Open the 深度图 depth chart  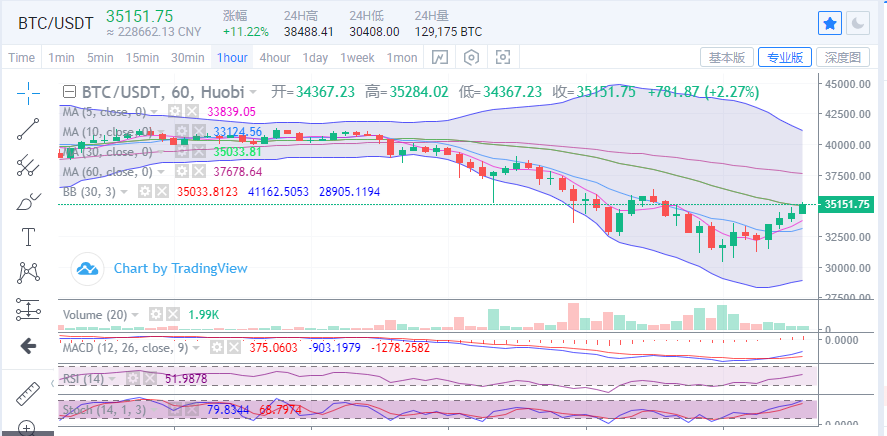tap(843, 57)
